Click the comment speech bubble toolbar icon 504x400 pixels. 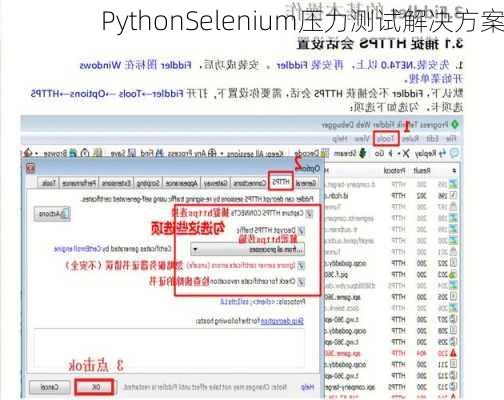(x=454, y=154)
